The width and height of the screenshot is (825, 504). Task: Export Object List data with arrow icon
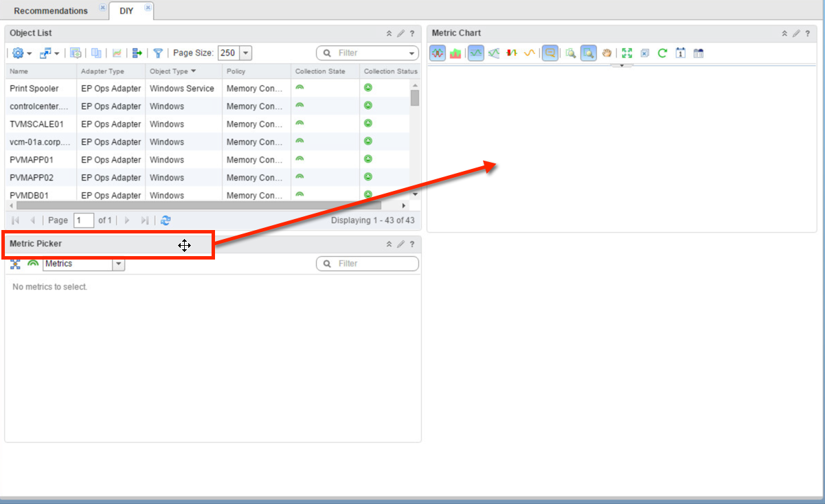click(x=137, y=53)
